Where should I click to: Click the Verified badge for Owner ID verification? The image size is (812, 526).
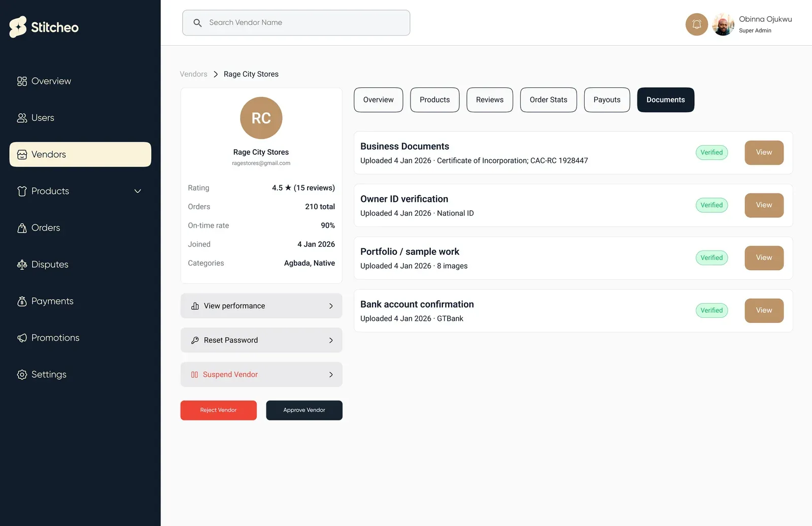[712, 205]
